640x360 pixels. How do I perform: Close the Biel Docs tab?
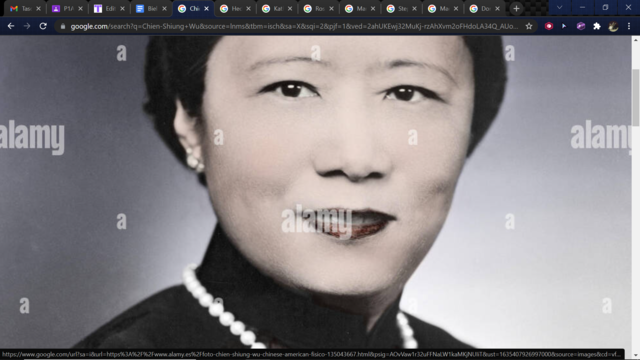(164, 9)
